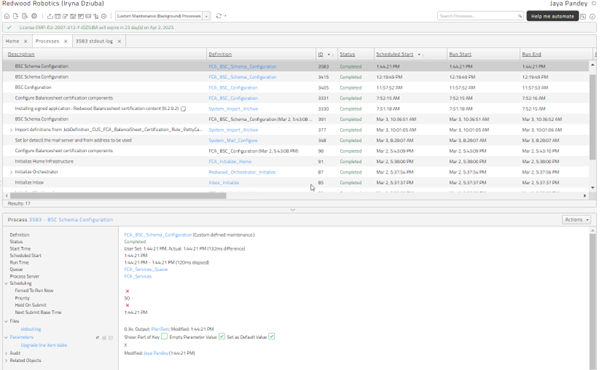Expand the Import definitions row
This screenshot has width=602, height=370.
click(x=11, y=130)
